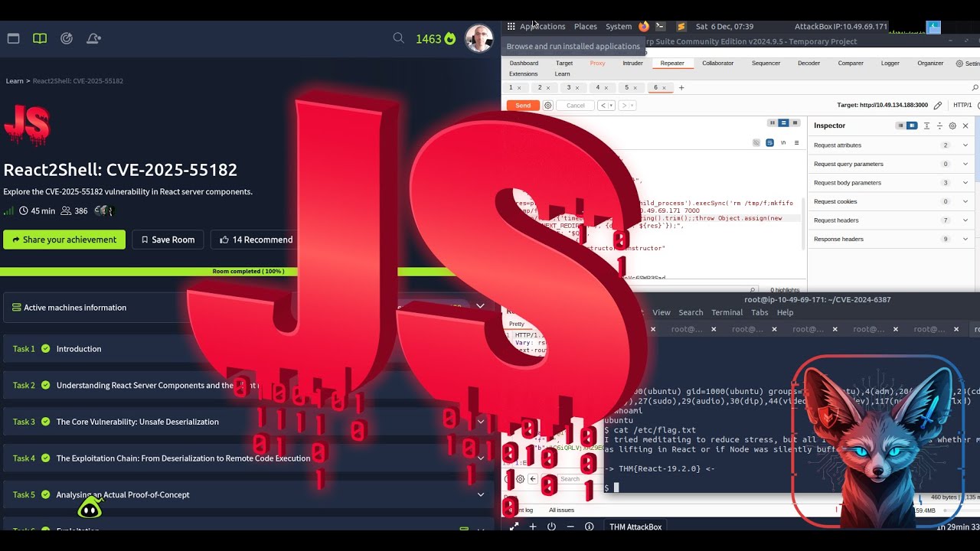Click AttackBox info icon
Screen dimensions: 980x551
pos(589,527)
